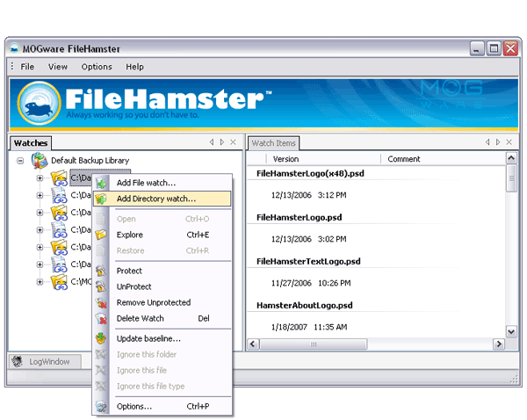The width and height of the screenshot is (527, 420).
Task: Click Watch Items panel left arrow
Action: point(487,142)
